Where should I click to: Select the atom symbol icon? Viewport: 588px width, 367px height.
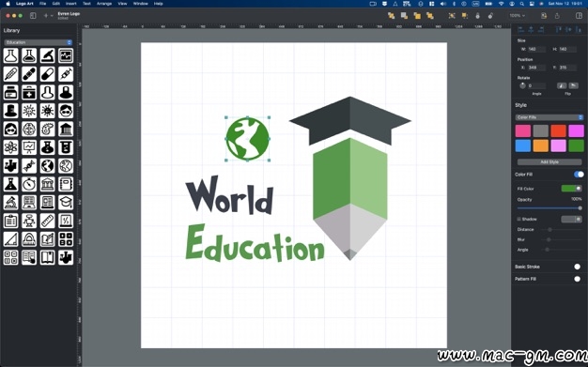coord(10,147)
